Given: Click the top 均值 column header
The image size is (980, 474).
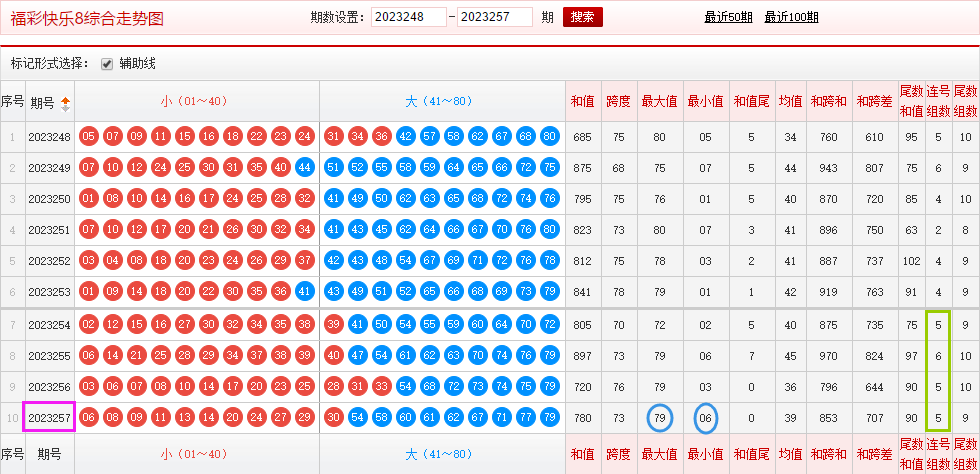Looking at the screenshot, I should tap(790, 101).
